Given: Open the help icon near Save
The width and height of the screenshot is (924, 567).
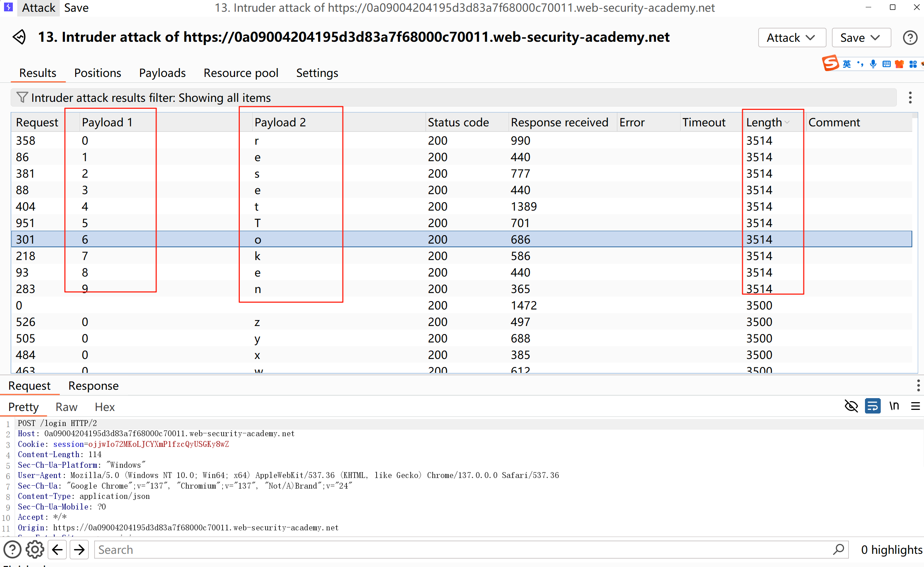Looking at the screenshot, I should pos(909,37).
